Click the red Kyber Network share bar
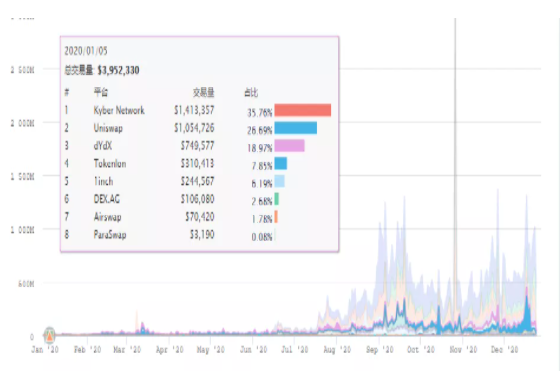The image size is (560, 371). (303, 110)
